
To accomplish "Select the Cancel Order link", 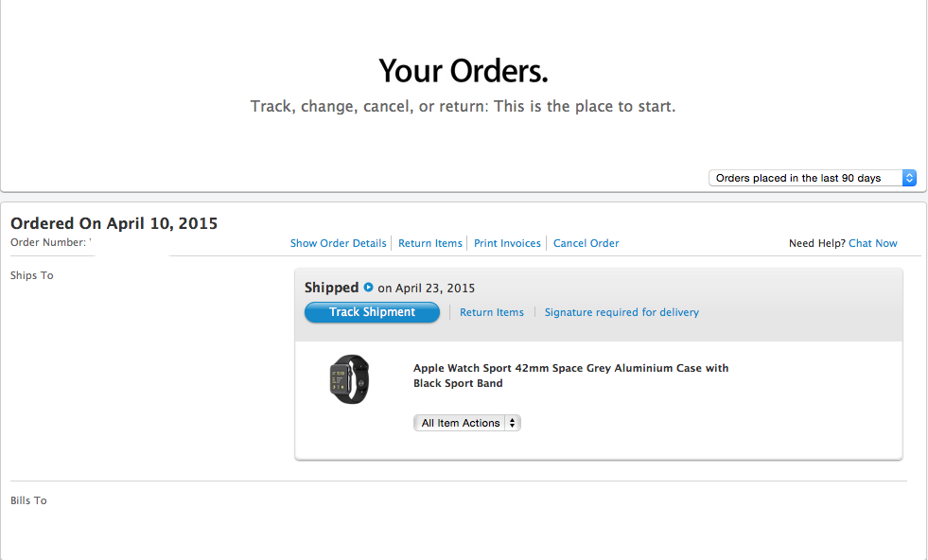I will click(586, 243).
